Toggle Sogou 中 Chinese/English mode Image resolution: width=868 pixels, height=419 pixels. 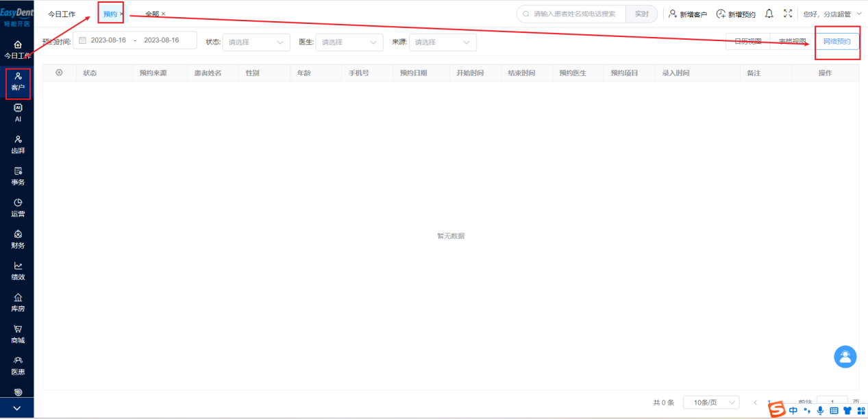793,411
